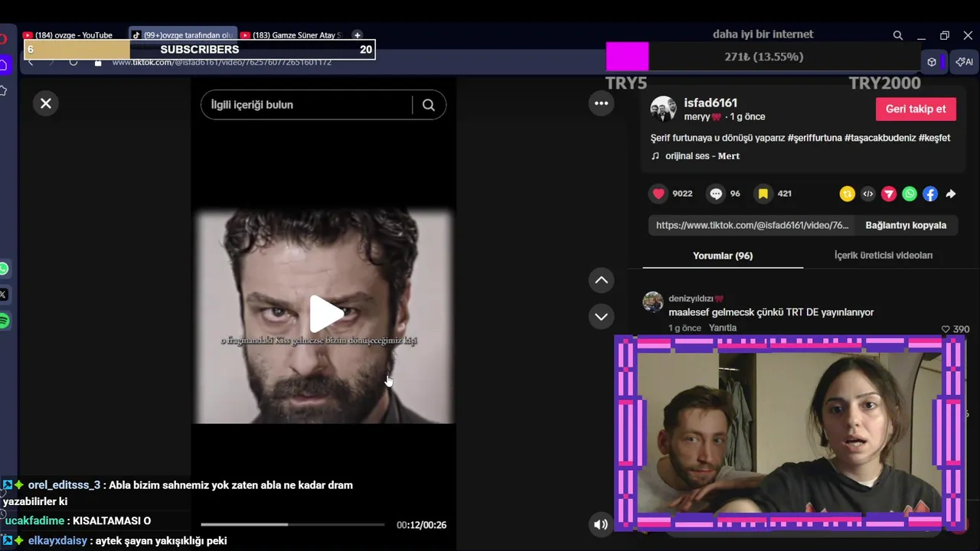
Task: Close the TikTok video viewer
Action: coord(46,103)
